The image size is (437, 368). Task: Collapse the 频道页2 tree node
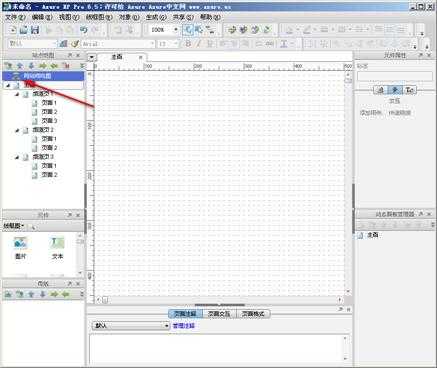(17, 130)
